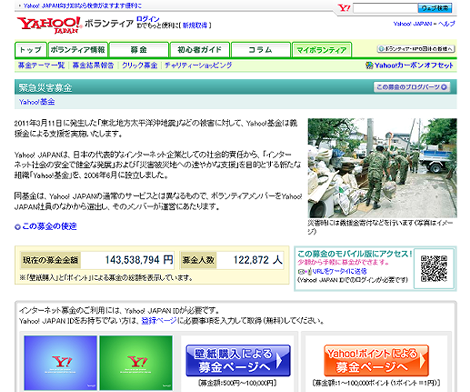Click the 募金額:500円〜10,000円 note
470x392 pixels.
click(237, 383)
